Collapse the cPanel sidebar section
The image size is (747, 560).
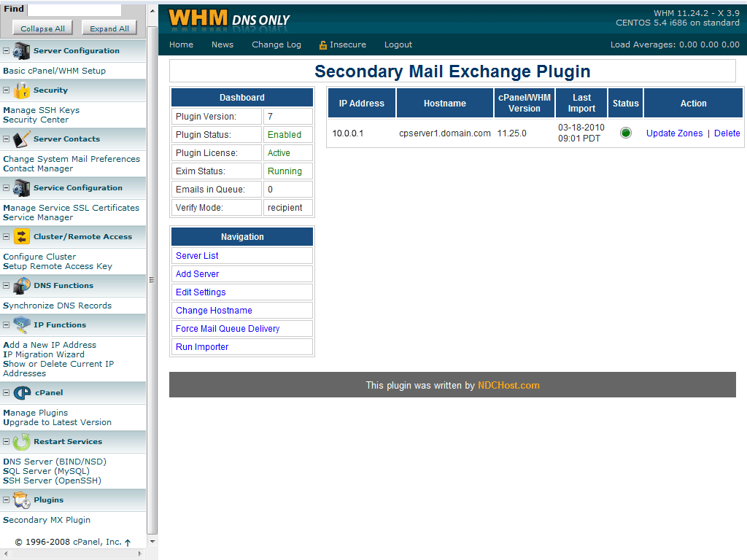coord(7,393)
